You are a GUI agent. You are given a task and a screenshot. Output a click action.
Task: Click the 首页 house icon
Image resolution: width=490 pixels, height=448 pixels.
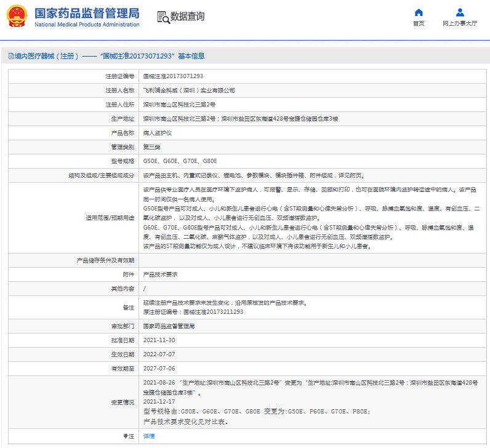pos(419,12)
